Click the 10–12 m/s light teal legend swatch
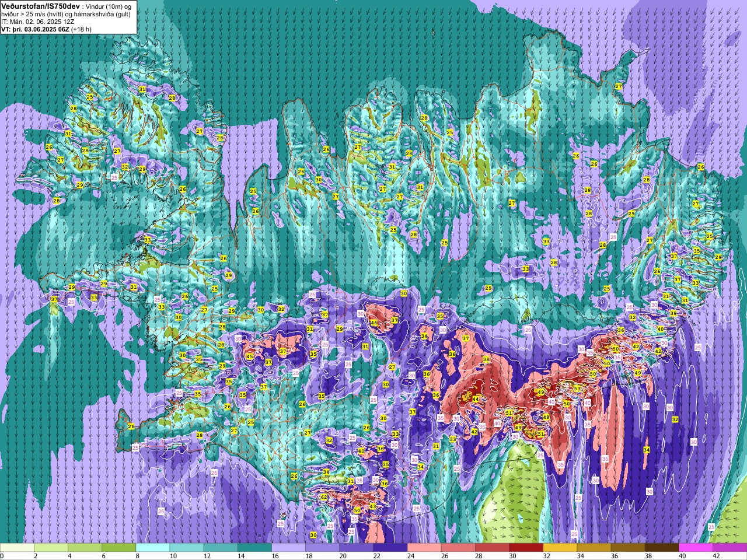The height and width of the screenshot is (560, 747). (x=187, y=548)
